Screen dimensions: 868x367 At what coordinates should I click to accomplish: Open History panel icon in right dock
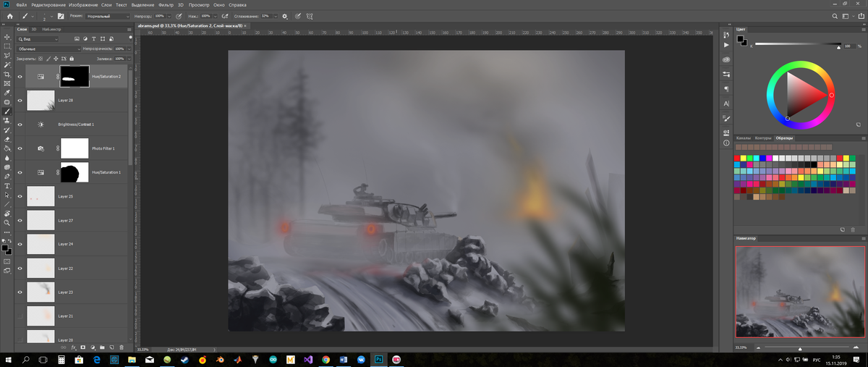[x=726, y=34]
